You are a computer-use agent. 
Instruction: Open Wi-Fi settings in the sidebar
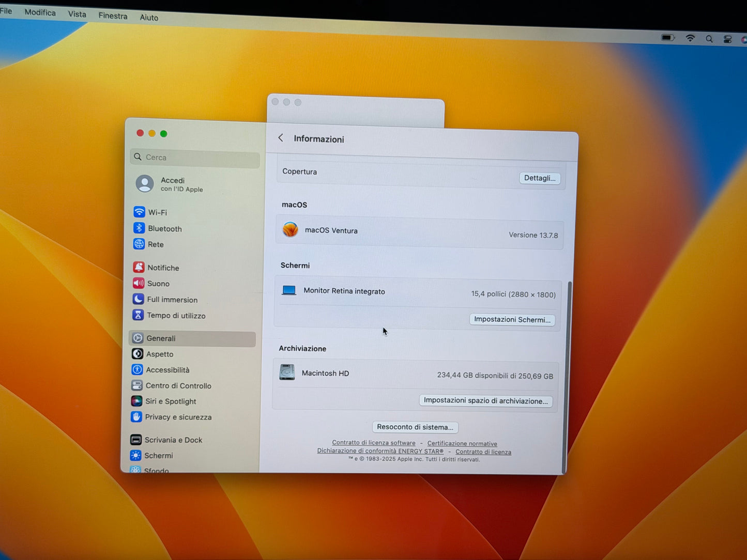point(151,212)
